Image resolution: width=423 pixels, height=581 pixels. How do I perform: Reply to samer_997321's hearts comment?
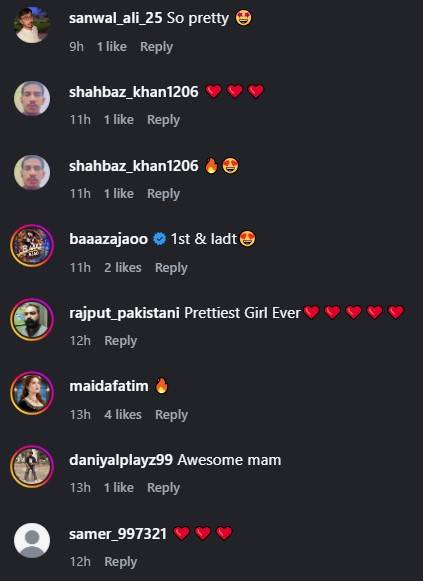121,561
